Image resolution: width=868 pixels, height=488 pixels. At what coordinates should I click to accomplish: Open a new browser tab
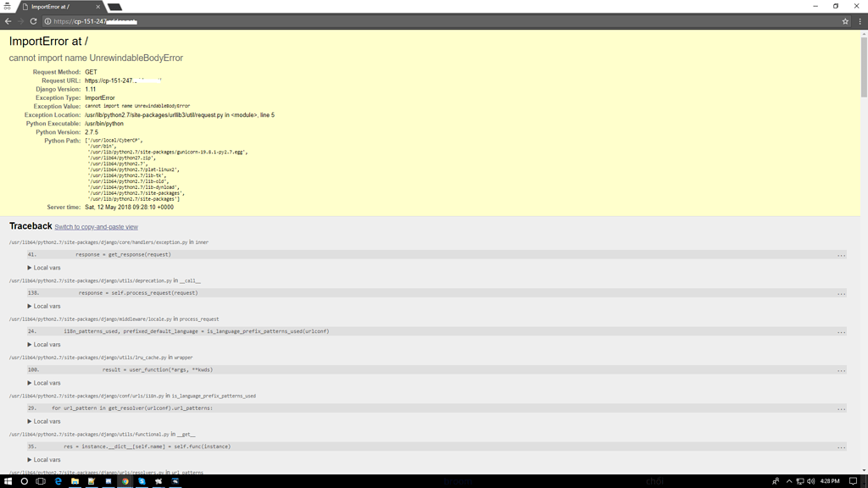tap(114, 7)
